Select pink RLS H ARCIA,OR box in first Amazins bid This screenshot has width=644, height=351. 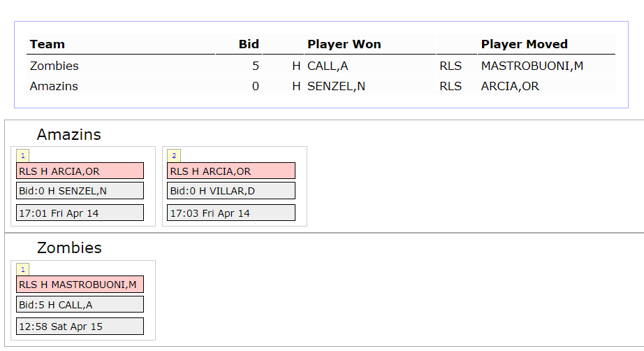click(x=80, y=171)
